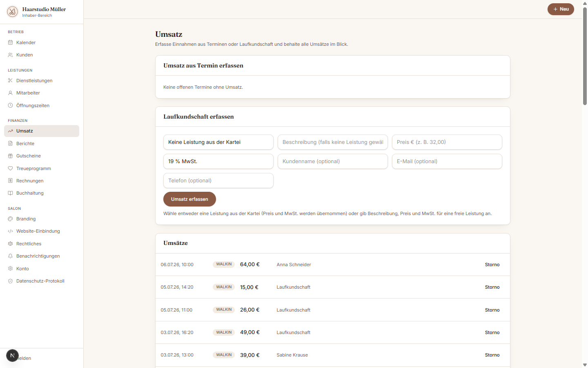588x368 pixels.
Task: Focus the Preis € input field
Action: (447, 142)
